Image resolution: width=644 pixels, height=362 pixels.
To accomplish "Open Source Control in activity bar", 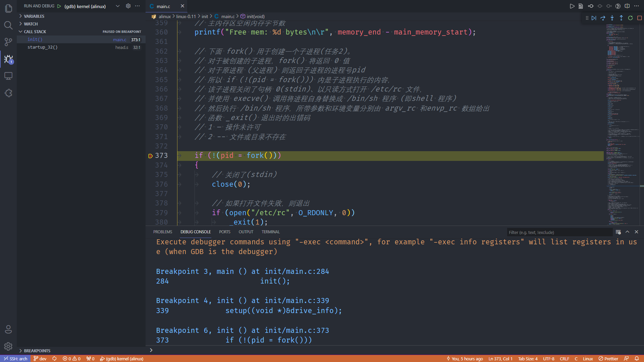I will pos(8,42).
